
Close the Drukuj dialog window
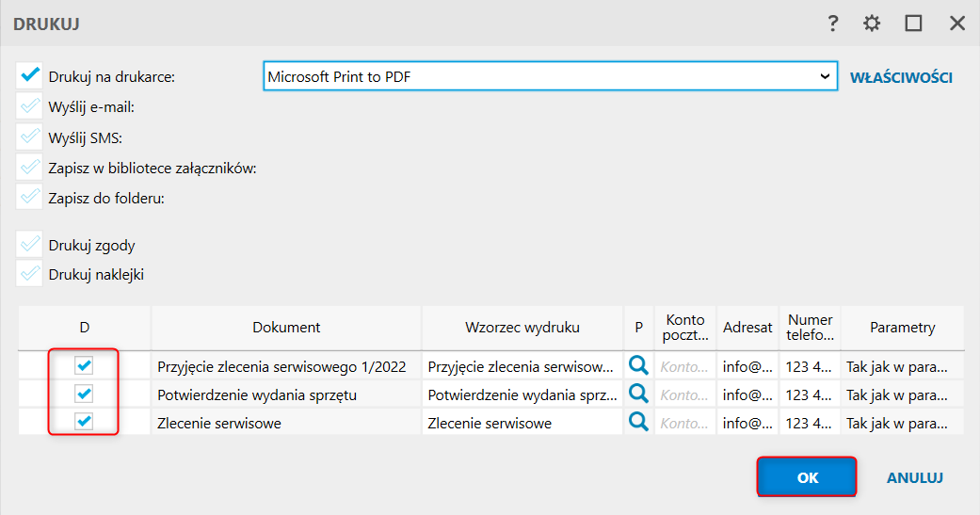[x=957, y=24]
